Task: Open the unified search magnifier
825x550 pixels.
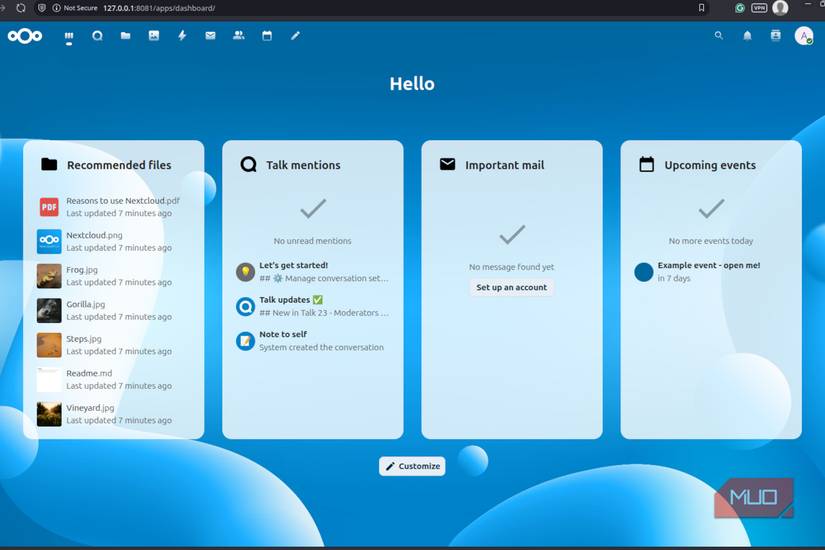Action: [719, 35]
